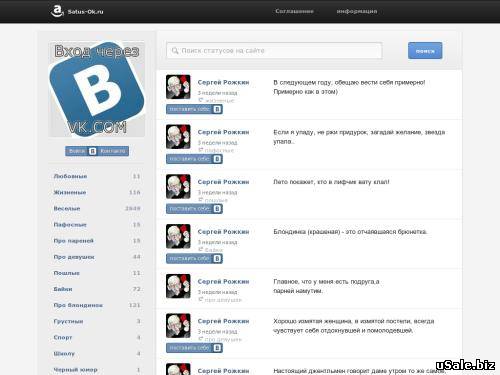Screen dimensions: 500x375
Task: Click avatar beside 'Блондинка (крашеная)' status
Action: pyautogui.click(x=178, y=236)
